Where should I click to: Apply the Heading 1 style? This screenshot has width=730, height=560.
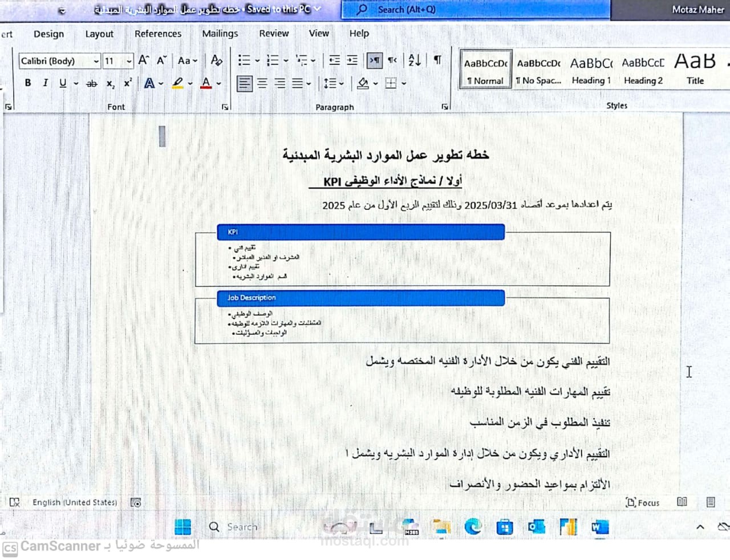point(591,70)
